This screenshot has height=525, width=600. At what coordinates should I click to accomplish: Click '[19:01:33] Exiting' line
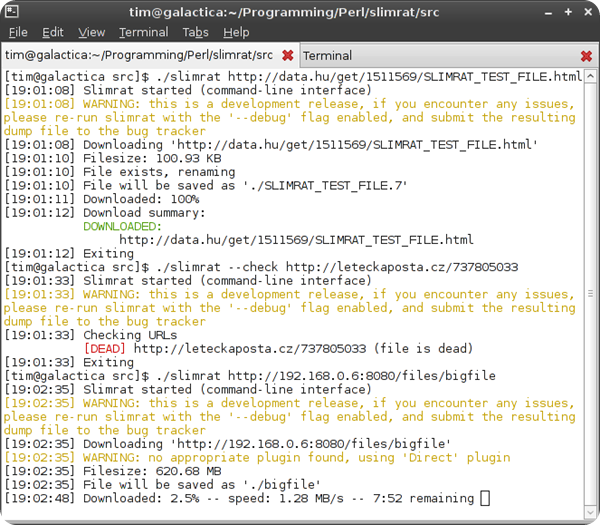69,362
